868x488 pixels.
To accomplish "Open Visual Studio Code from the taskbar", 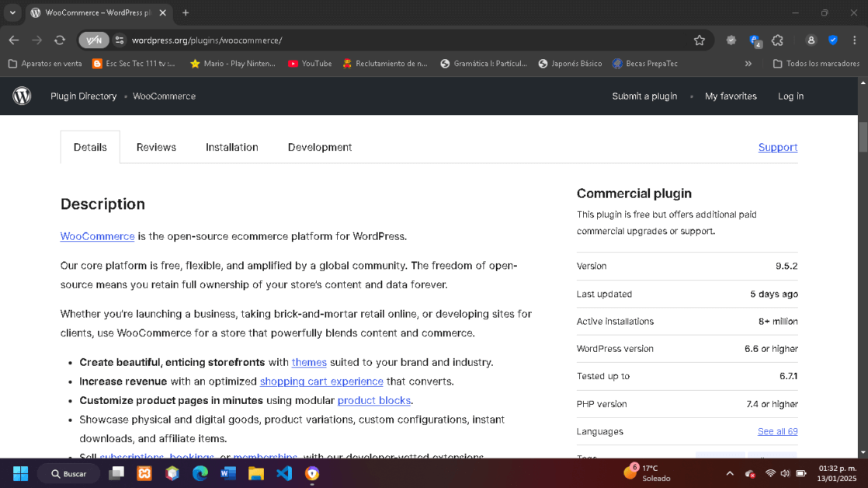I will [284, 473].
